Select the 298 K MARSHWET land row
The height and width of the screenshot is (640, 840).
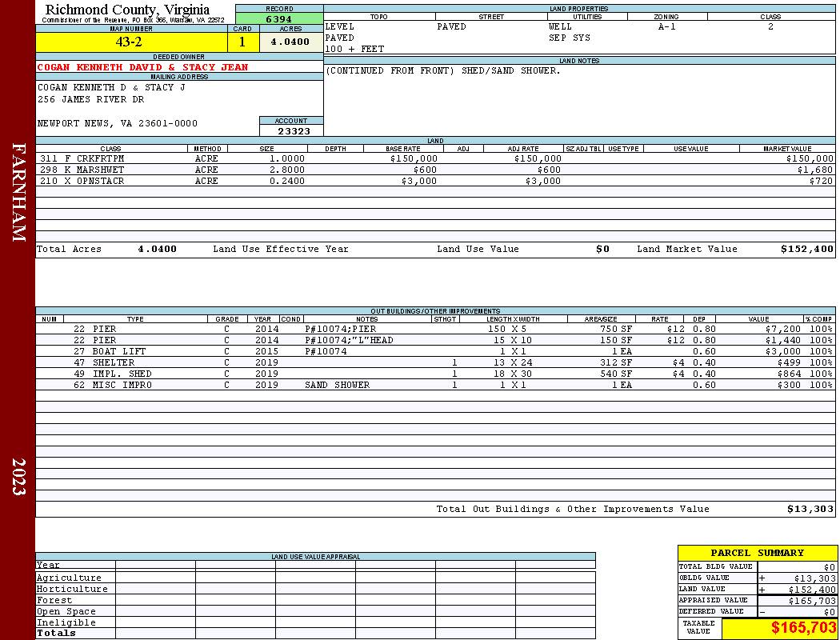pyautogui.click(x=435, y=170)
